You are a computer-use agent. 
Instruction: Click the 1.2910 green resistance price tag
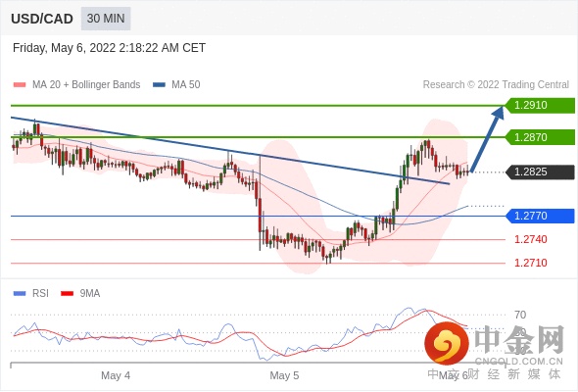(540, 106)
